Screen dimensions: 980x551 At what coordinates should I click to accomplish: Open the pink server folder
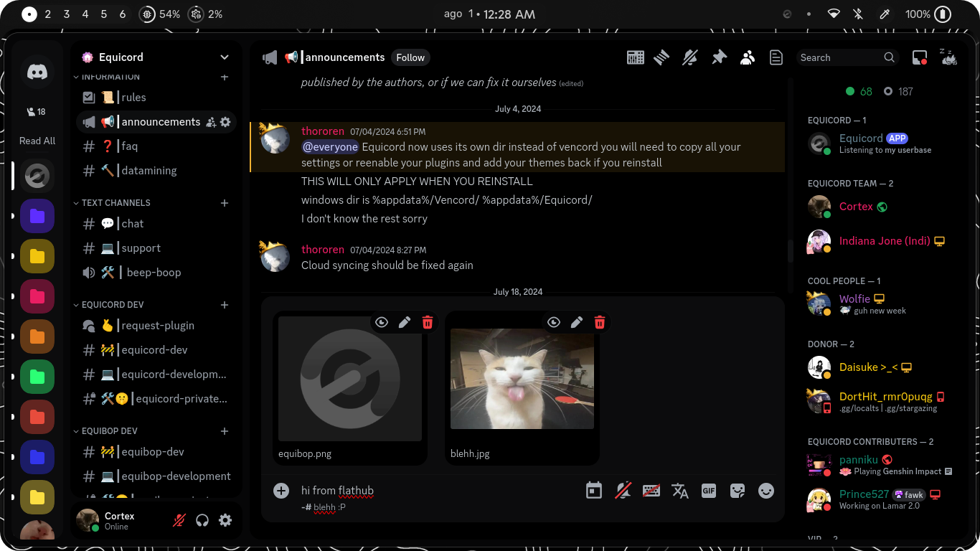37,296
